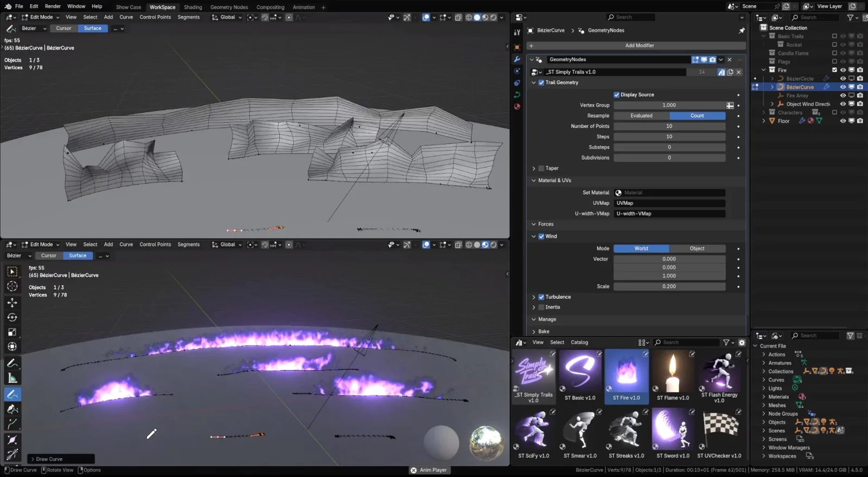The width and height of the screenshot is (868, 477).
Task: Expand the Taper panel
Action: coord(534,169)
